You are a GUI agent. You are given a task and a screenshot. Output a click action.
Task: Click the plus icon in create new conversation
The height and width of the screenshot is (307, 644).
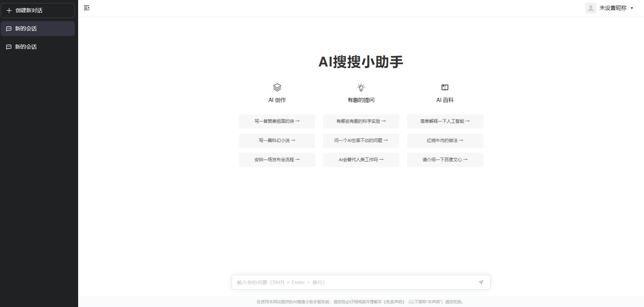(x=9, y=10)
